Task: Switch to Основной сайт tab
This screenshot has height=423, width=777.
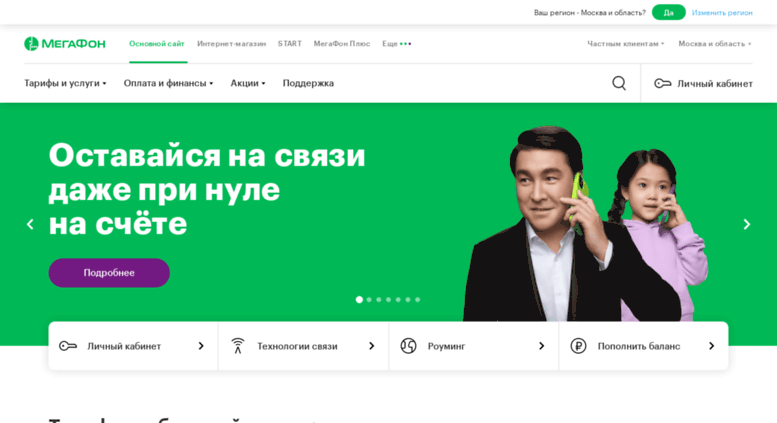Action: pyautogui.click(x=157, y=44)
